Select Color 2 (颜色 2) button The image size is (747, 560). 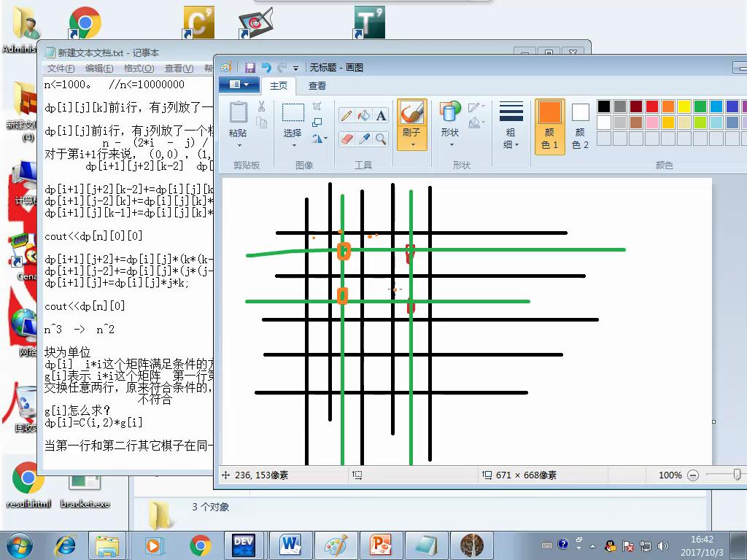tap(580, 125)
